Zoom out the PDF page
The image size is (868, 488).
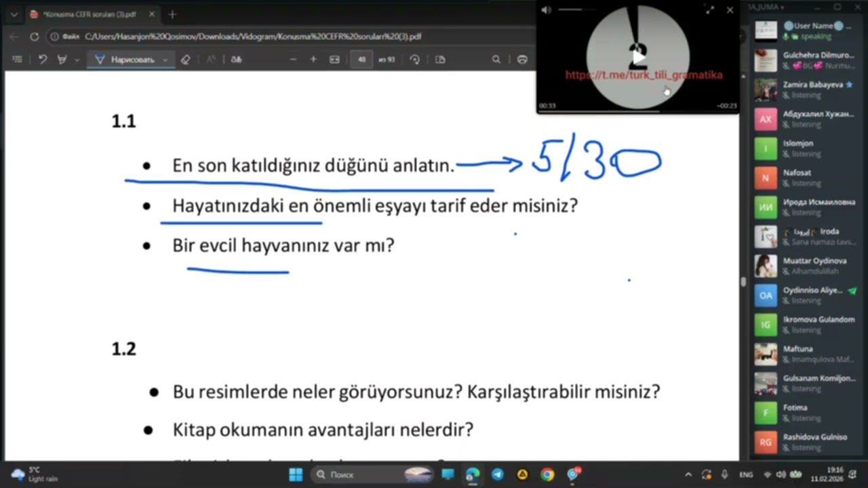(x=294, y=60)
